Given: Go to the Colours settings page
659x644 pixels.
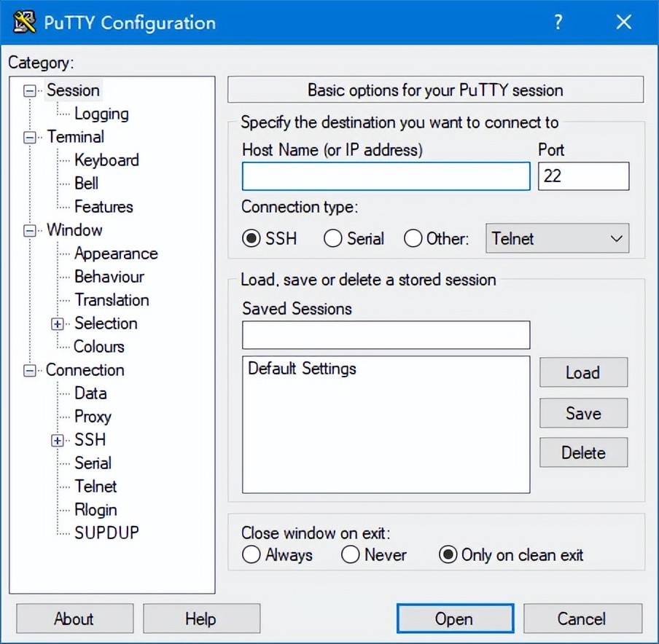Looking at the screenshot, I should point(99,347).
